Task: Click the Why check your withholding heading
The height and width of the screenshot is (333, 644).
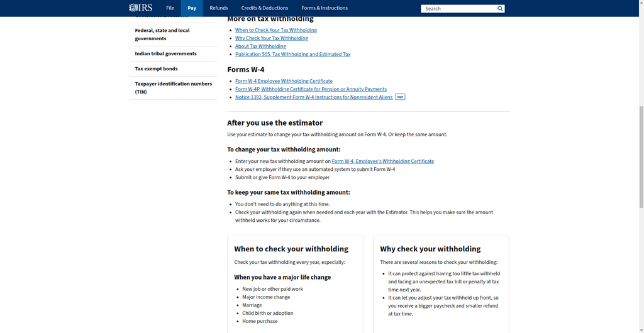Action: tap(430, 249)
